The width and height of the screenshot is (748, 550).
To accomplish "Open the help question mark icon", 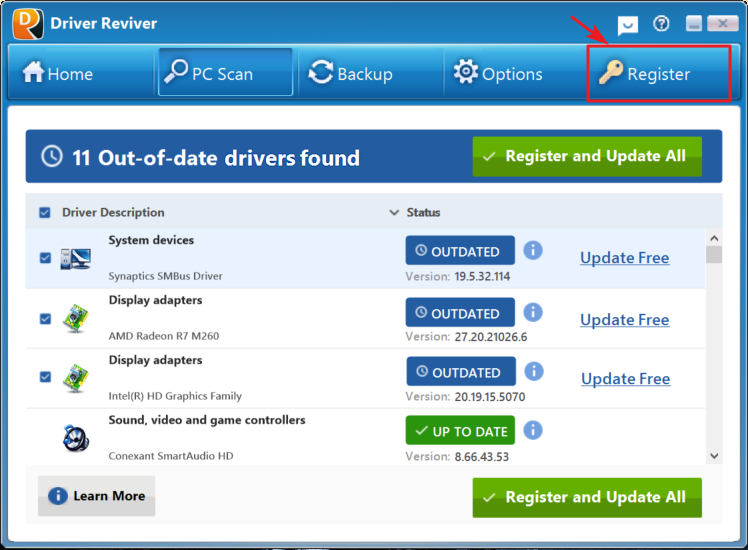I will 661,23.
